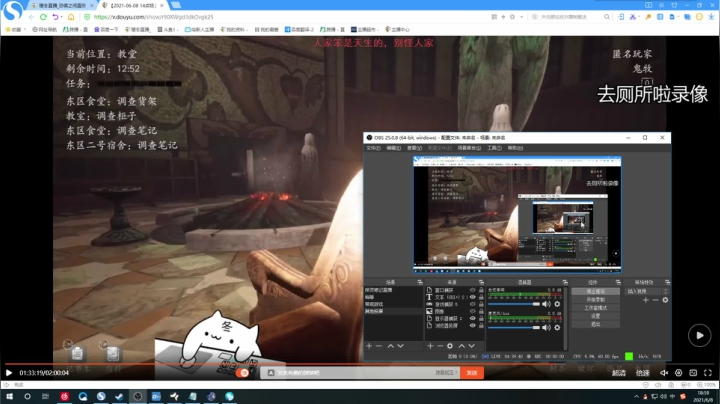Click the large round play overlay button
720x404 pixels.
coord(699,336)
